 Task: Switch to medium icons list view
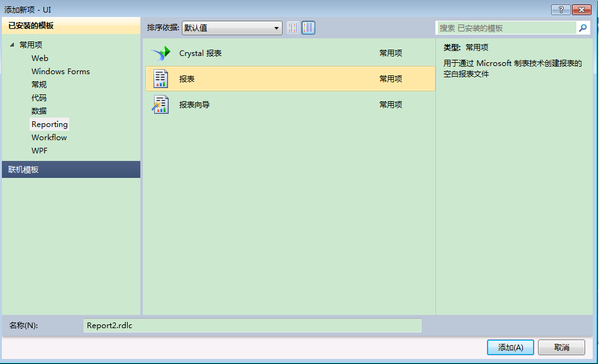pos(308,28)
